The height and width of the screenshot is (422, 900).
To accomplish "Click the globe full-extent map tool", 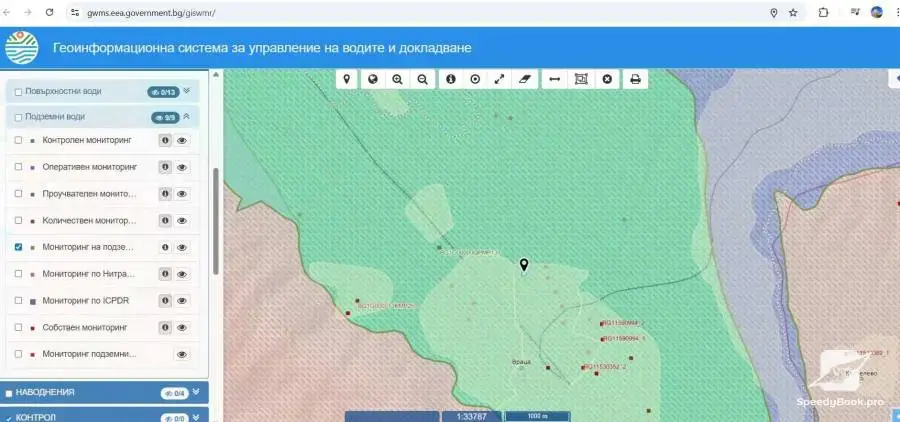I will coord(373,79).
